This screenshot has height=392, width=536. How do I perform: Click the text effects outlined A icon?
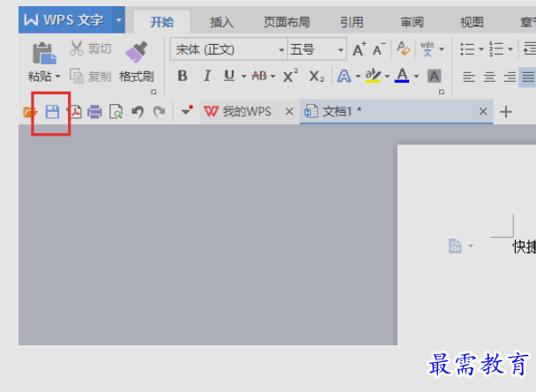coord(344,76)
